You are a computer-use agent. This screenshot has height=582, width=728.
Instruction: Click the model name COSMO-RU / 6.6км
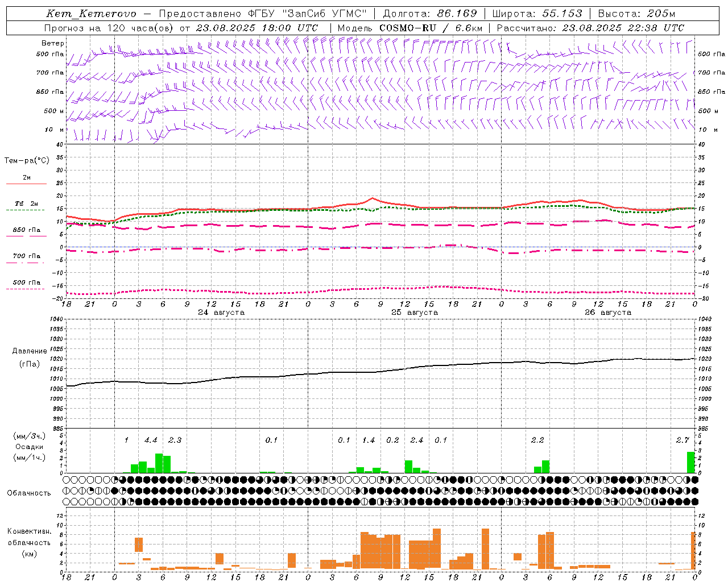[x=431, y=28]
